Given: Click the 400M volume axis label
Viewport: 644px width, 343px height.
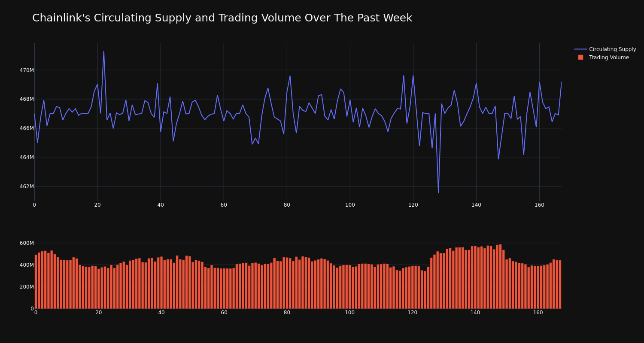Looking at the screenshot, I should pyautogui.click(x=27, y=265).
